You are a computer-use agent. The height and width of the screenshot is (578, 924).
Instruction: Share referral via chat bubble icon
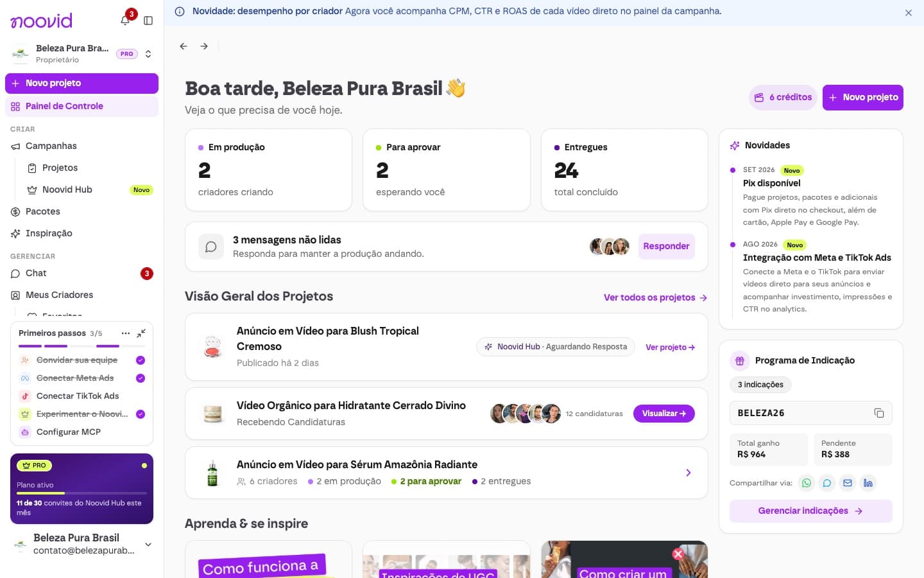point(827,483)
